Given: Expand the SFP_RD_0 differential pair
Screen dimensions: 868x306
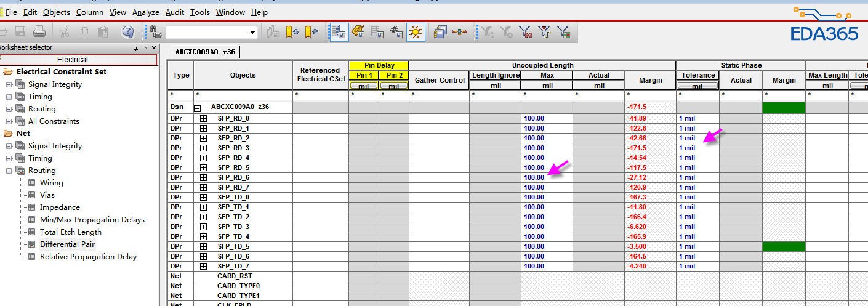Looking at the screenshot, I should tap(204, 118).
